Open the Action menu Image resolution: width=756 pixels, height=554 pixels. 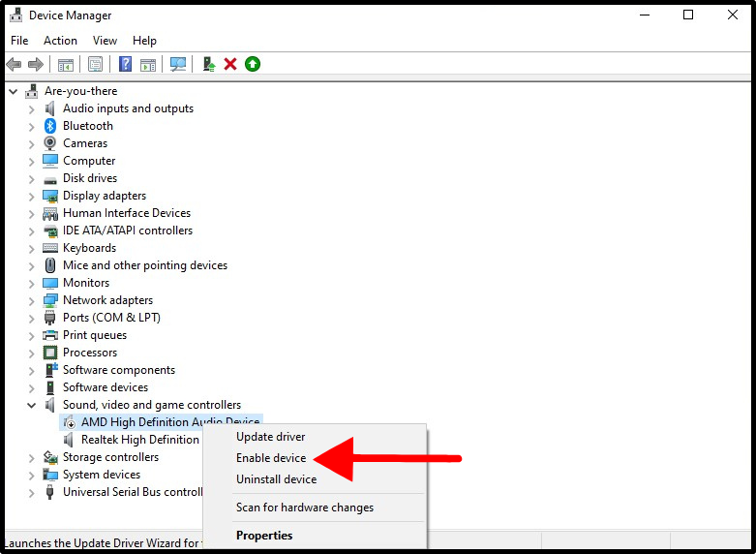[x=60, y=41]
